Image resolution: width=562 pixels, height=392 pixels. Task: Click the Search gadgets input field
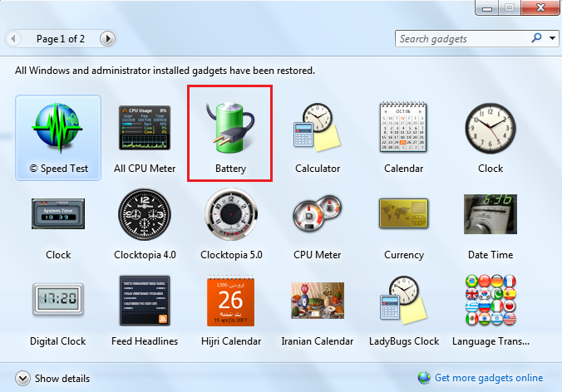coord(461,38)
